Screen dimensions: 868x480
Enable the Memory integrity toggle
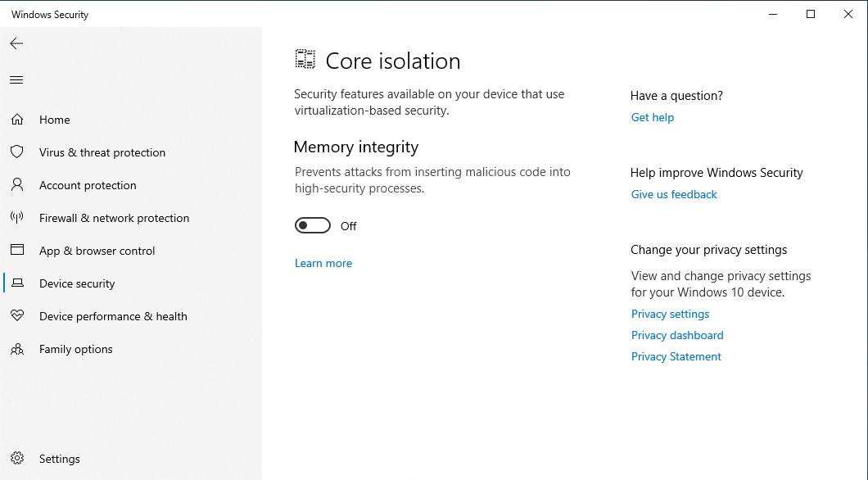coord(313,226)
